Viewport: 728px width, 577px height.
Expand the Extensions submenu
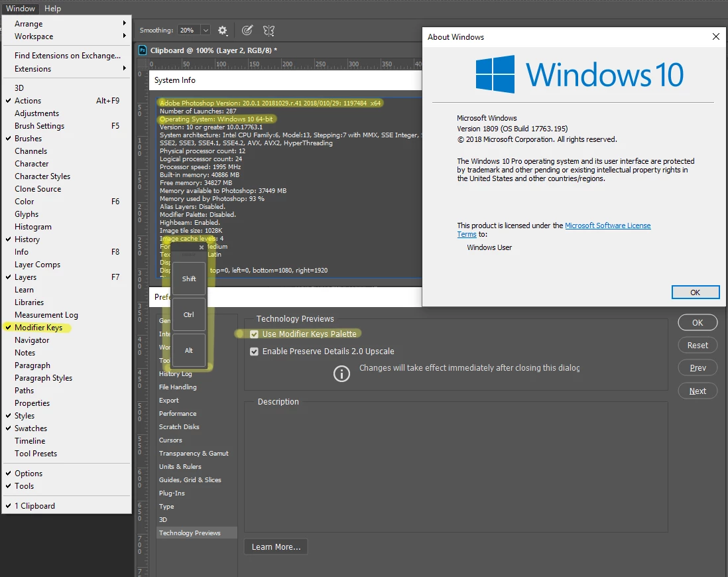67,69
